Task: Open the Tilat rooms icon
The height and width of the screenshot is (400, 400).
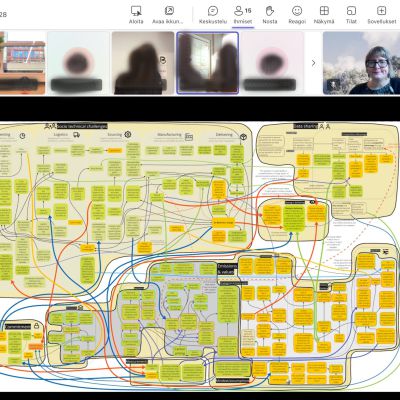Action: pyautogui.click(x=351, y=11)
